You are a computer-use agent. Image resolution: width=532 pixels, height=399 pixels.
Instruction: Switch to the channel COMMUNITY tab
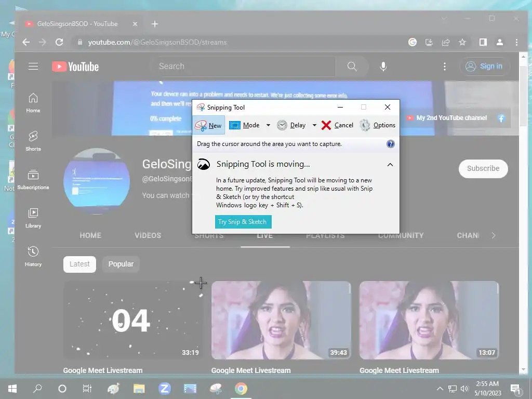click(x=401, y=235)
